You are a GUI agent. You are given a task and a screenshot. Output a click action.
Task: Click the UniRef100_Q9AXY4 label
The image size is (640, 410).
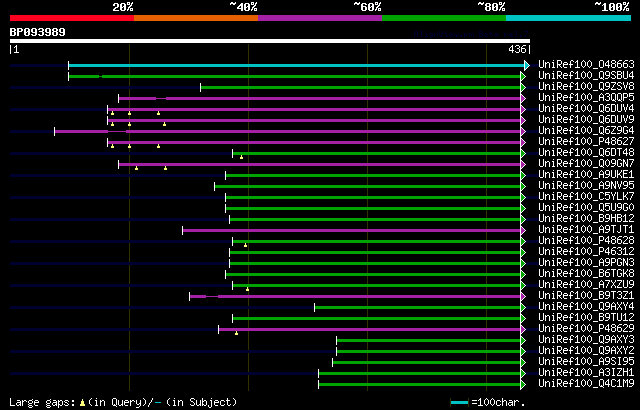tap(586, 307)
